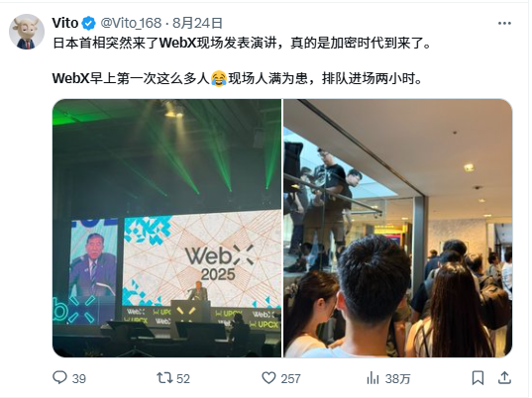Click the laughing-crying emoji in the tweet

point(219,78)
